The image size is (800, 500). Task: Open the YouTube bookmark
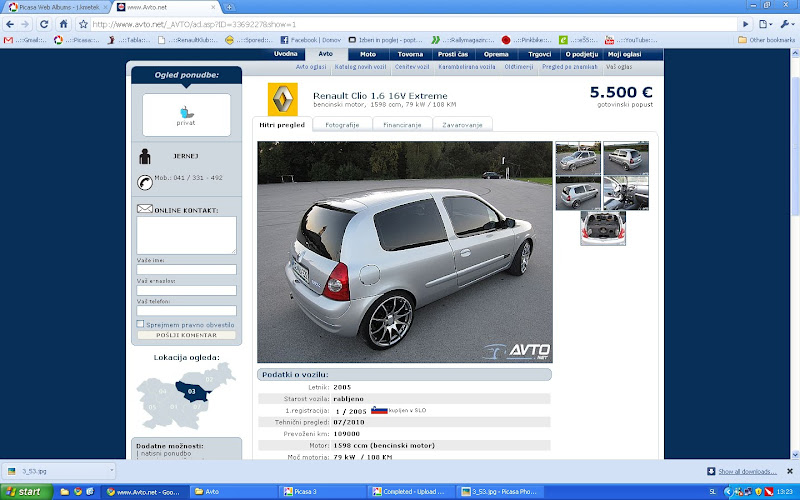click(x=631, y=40)
